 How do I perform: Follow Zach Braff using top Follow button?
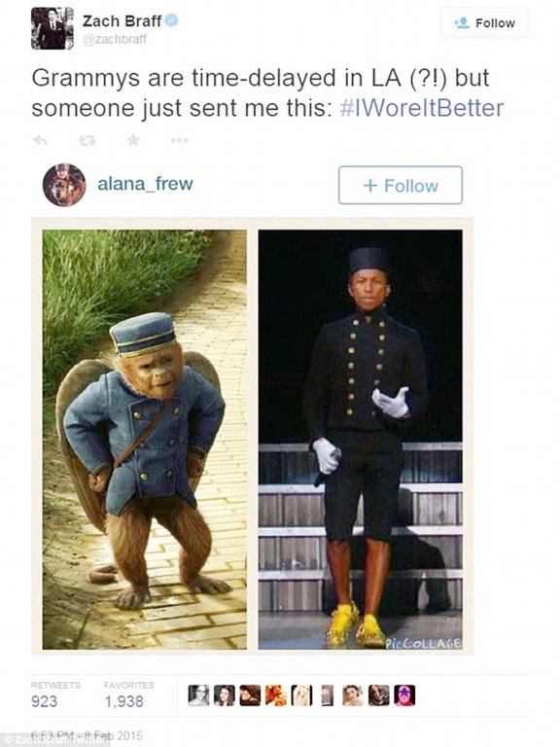click(484, 23)
